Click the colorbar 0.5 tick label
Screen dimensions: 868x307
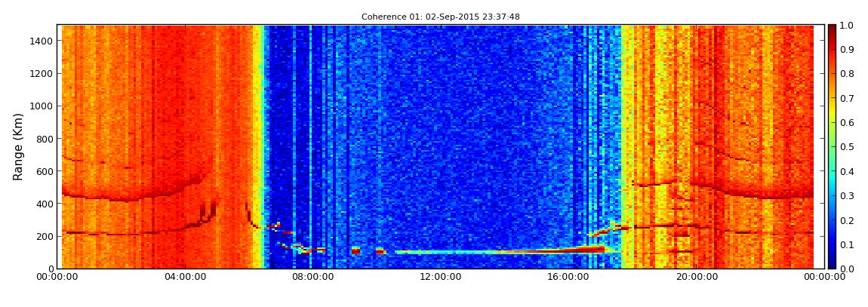[847, 147]
